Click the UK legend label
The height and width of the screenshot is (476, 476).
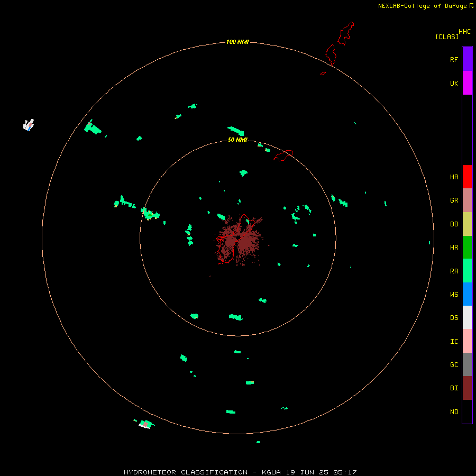(x=454, y=83)
